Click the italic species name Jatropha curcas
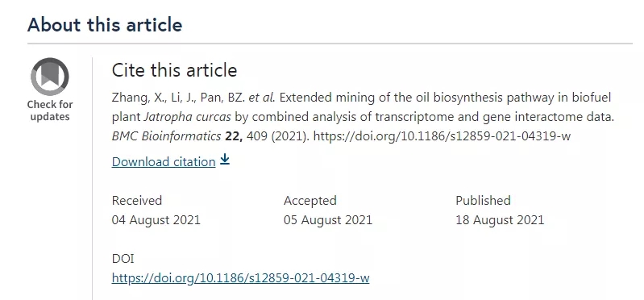 click(x=187, y=117)
